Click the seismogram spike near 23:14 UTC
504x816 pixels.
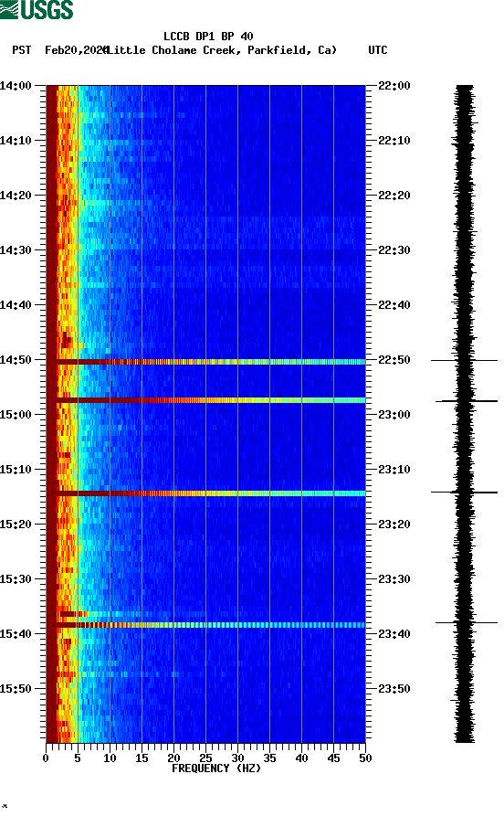pyautogui.click(x=464, y=492)
